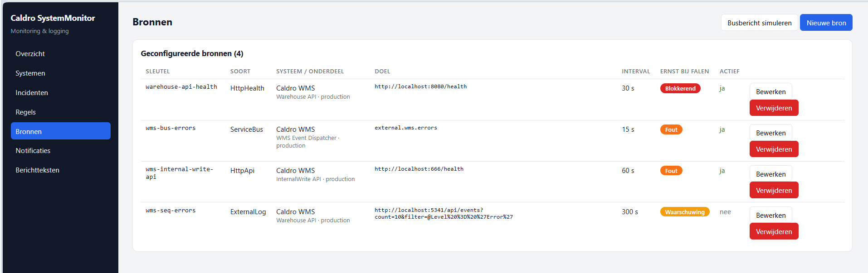The height and width of the screenshot is (273, 868).
Task: Open Notificaties page
Action: click(x=61, y=151)
